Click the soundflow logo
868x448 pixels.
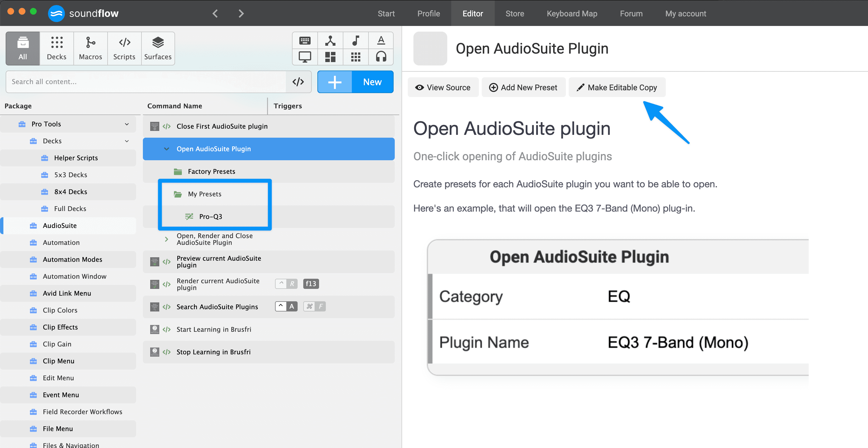(x=83, y=14)
